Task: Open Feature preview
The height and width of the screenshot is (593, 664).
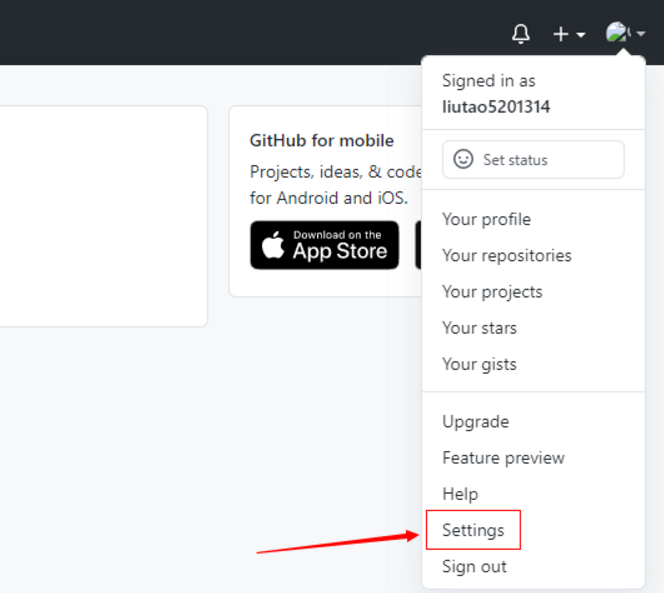Action: click(x=503, y=457)
